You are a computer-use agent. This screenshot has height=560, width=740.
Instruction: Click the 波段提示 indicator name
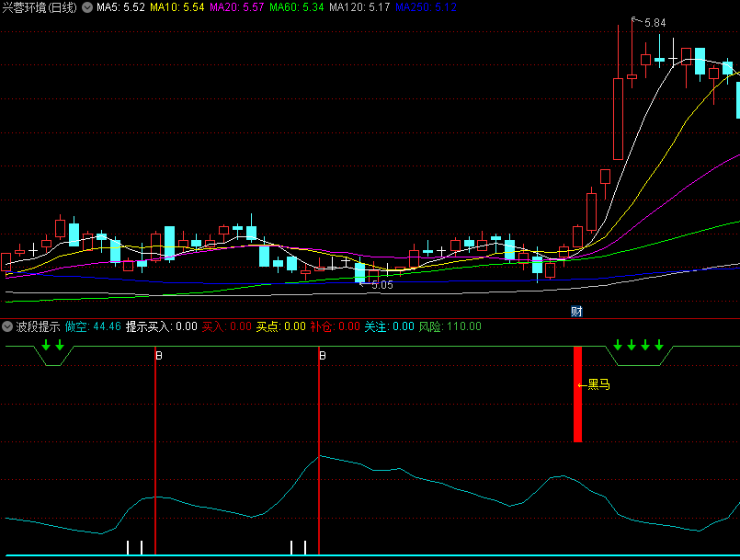[38, 326]
